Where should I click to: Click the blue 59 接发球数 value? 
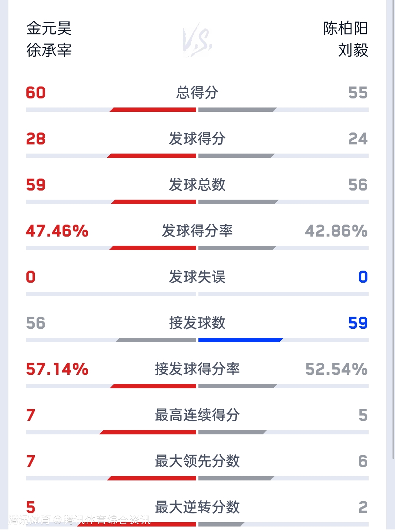pyautogui.click(x=358, y=323)
